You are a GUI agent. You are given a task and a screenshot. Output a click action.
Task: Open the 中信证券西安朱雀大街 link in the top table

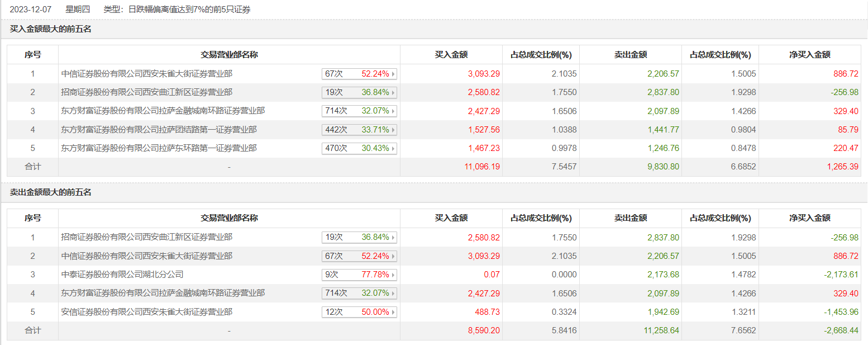pos(146,74)
